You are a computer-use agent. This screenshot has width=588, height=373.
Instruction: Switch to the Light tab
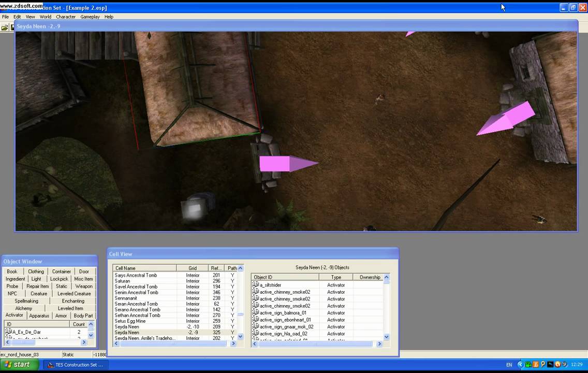point(36,279)
